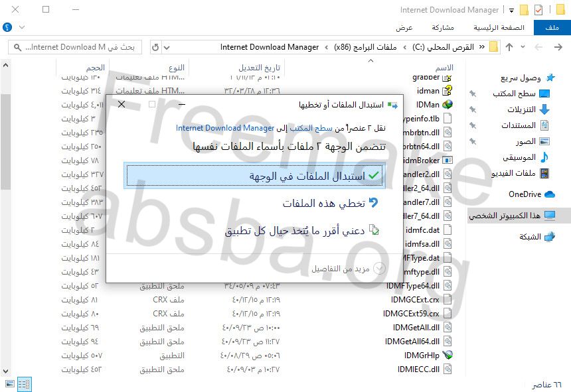This screenshot has width=571, height=392.
Task: Unpin Desktop via its pin icon
Action: tap(473, 94)
